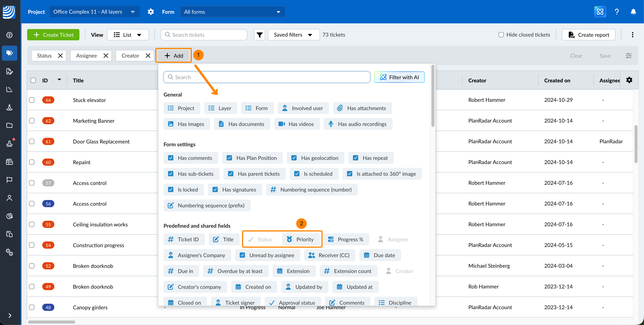Open the copy documents icon in sidebar
The height and width of the screenshot is (325, 644).
[9, 234]
